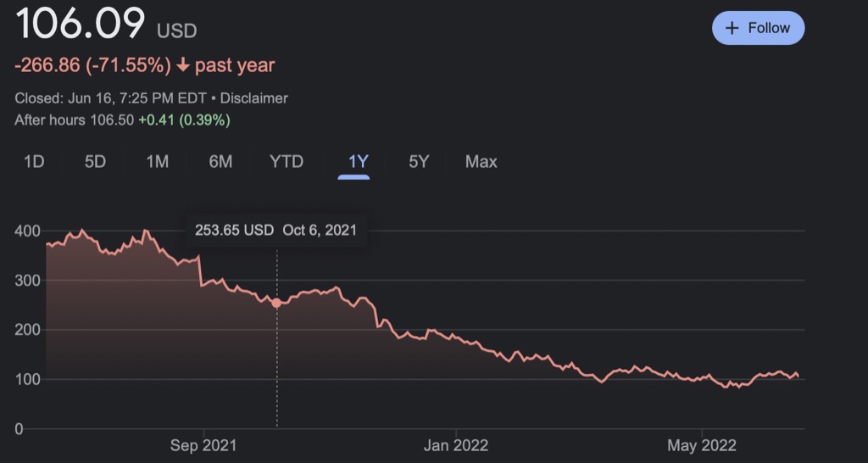Click the Follow button
This screenshot has height=463, width=868.
click(758, 28)
